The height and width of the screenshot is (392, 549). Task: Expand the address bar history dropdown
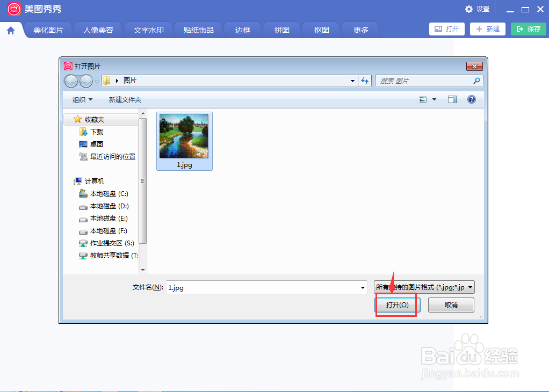[352, 81]
